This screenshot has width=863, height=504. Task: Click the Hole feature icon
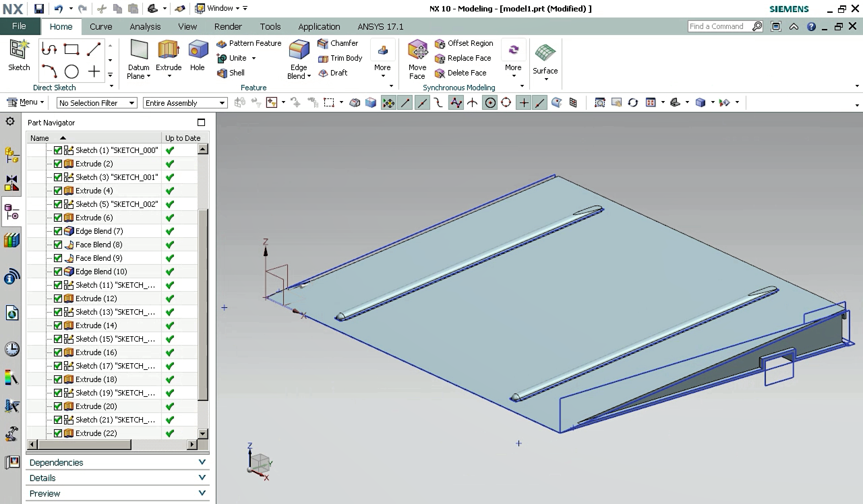point(198,50)
